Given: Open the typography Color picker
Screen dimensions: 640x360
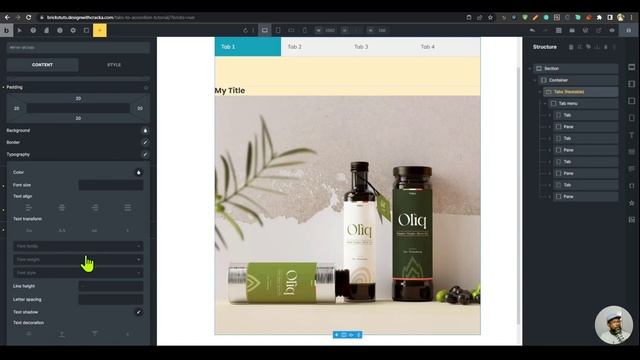Looking at the screenshot, I should tap(139, 172).
